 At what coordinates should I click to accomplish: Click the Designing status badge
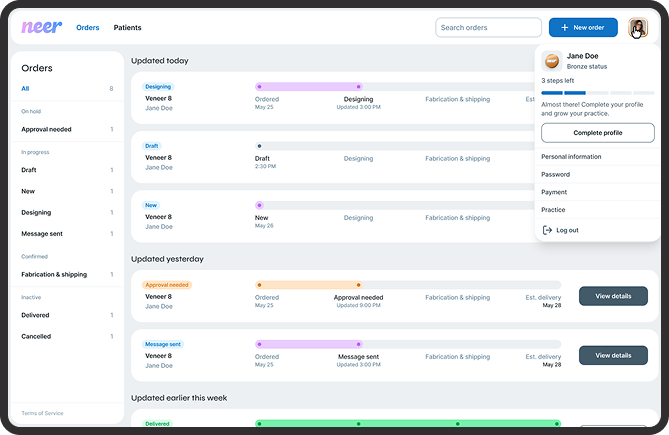coord(158,87)
